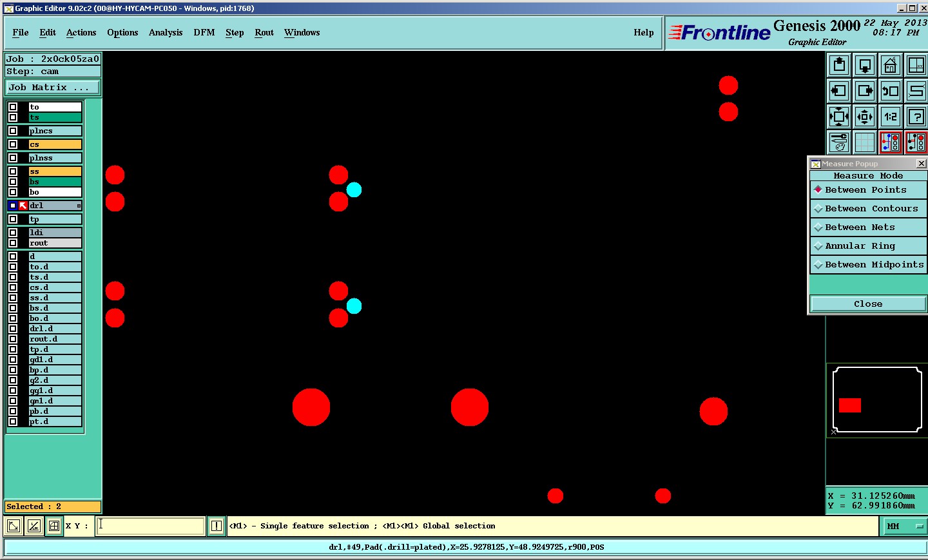This screenshot has height=560, width=928.
Task: Open the Analysis menu
Action: tap(166, 33)
